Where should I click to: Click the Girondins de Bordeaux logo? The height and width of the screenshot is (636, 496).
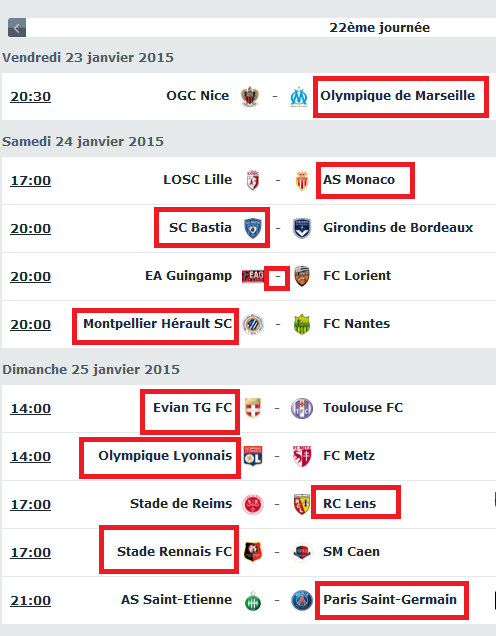click(302, 228)
